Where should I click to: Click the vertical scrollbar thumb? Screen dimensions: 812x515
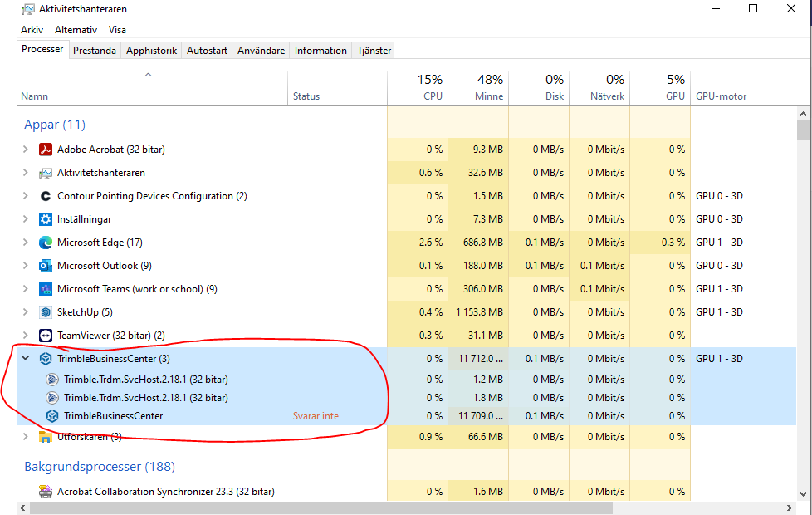point(803,130)
